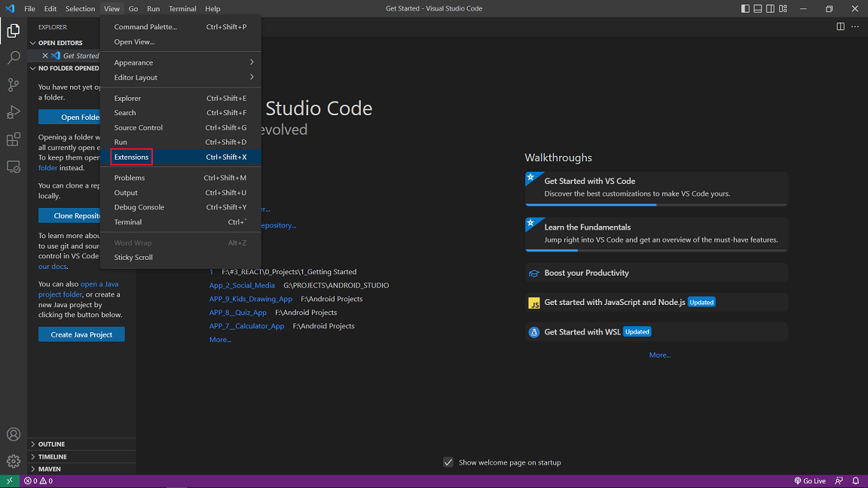The image size is (868, 488).
Task: Choose Command Palette from View menu
Action: pyautogui.click(x=181, y=26)
